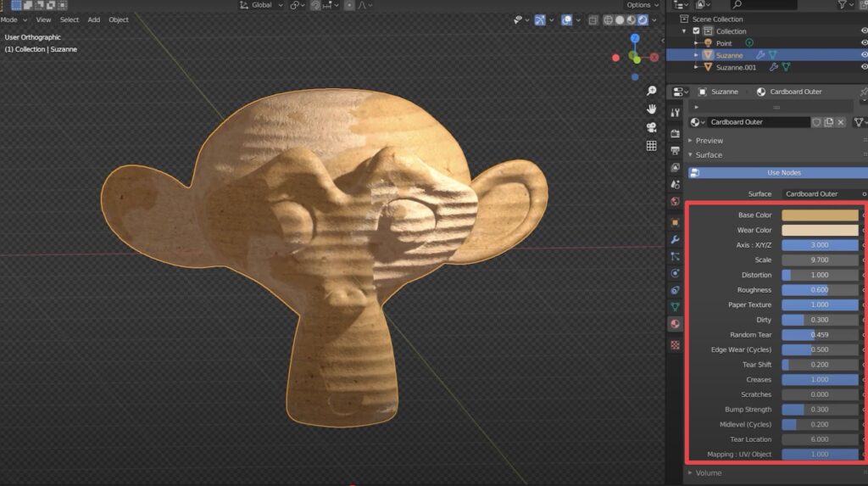Viewport: 868px width, 486px height.
Task: Open the Render properties tab
Action: pos(676,133)
